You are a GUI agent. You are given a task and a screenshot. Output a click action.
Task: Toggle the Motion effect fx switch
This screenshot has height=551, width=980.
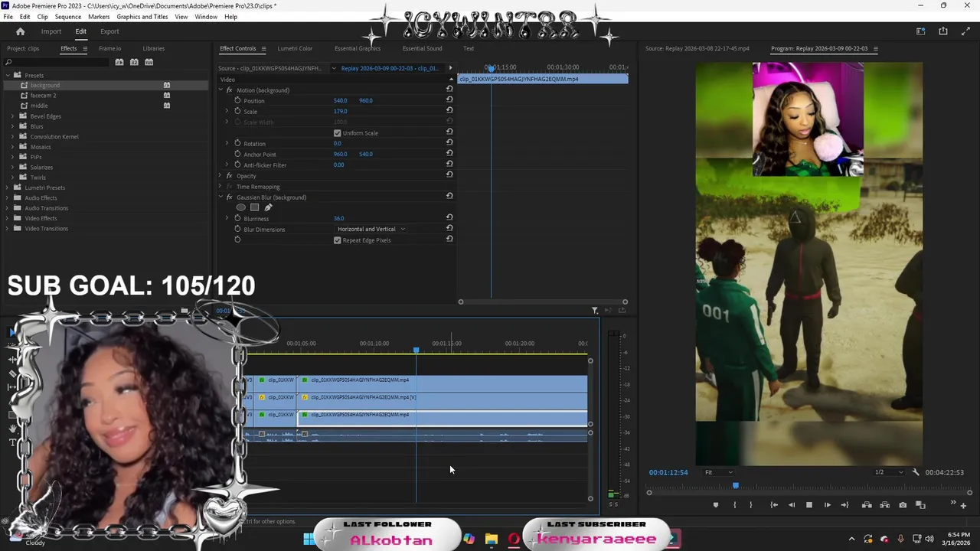point(229,90)
